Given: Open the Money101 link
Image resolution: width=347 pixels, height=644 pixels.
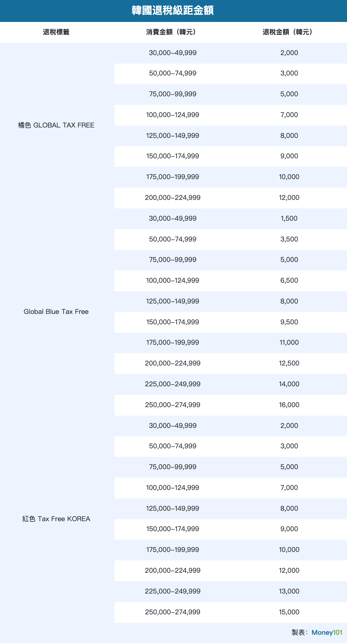Looking at the screenshot, I should pyautogui.click(x=327, y=632).
